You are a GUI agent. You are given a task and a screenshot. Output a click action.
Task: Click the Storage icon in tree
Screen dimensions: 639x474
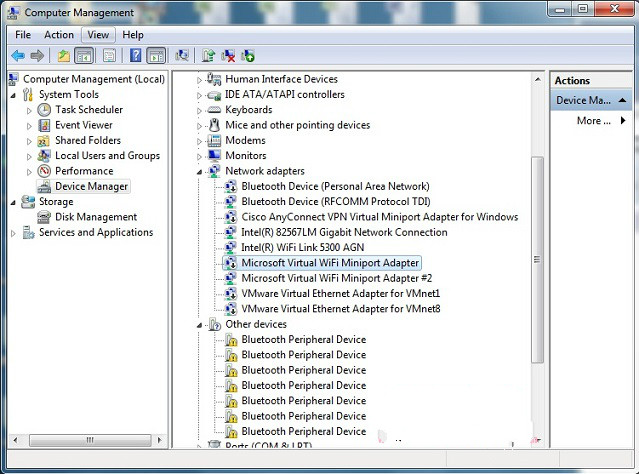coord(28,202)
